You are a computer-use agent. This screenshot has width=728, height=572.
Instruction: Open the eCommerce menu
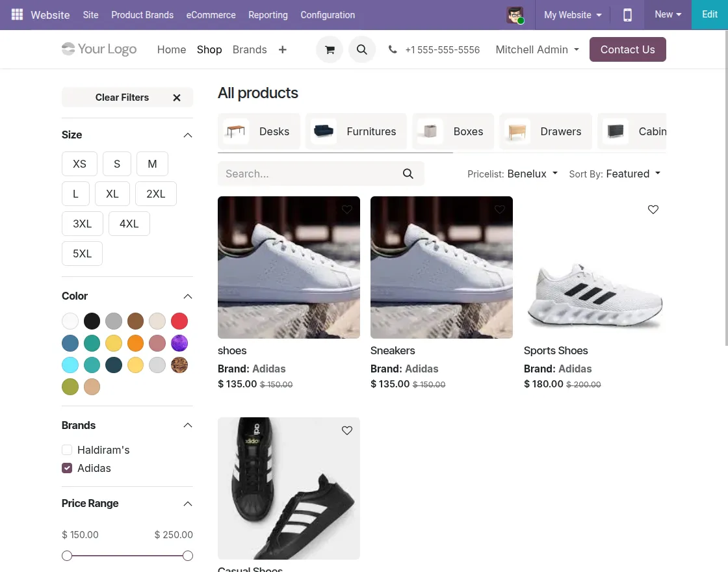coord(211,15)
